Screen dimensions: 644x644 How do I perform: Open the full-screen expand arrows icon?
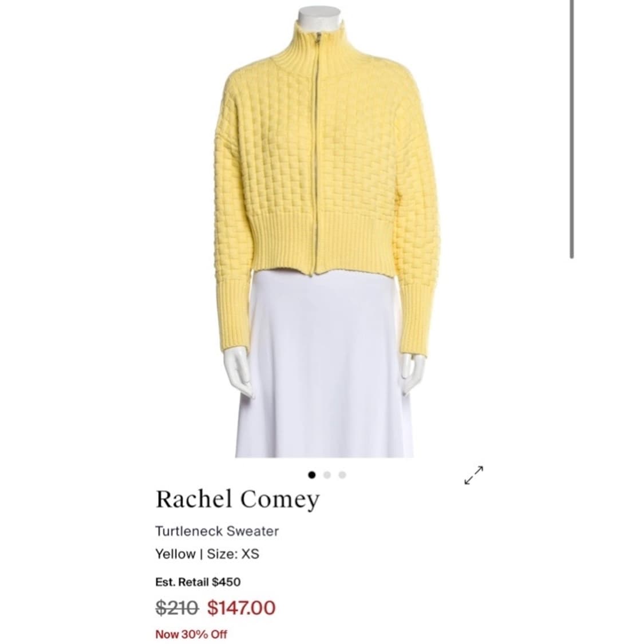(x=473, y=475)
